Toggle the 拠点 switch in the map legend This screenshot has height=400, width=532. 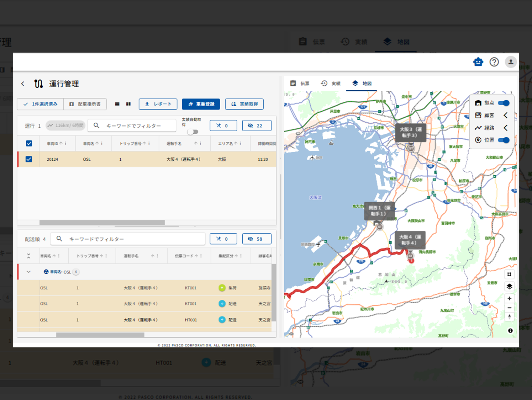point(504,103)
